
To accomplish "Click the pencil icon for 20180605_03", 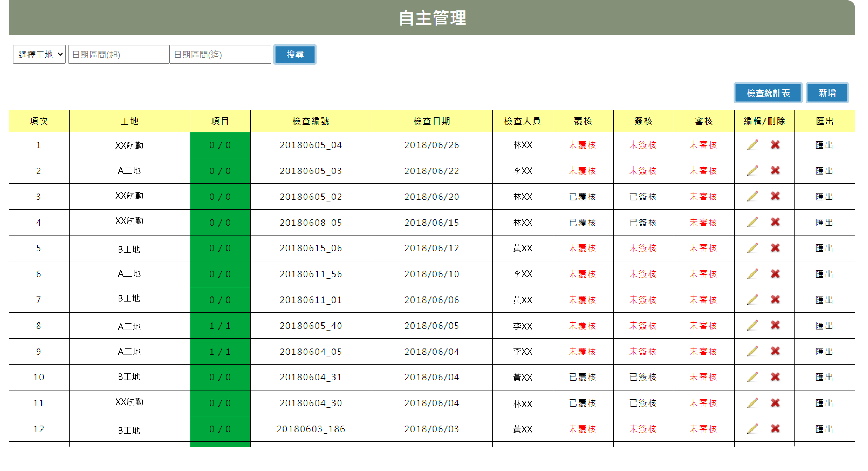I will [x=752, y=171].
